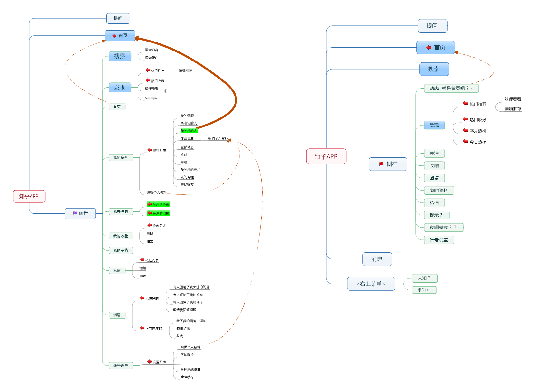Select the small green 首页 node under 侧栏
This screenshot has height=392, width=537.
click(117, 107)
